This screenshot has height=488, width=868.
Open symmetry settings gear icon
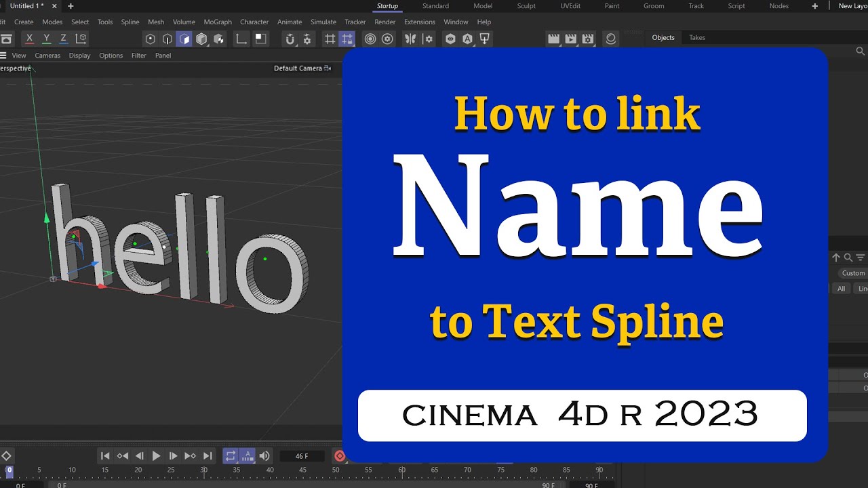(428, 39)
